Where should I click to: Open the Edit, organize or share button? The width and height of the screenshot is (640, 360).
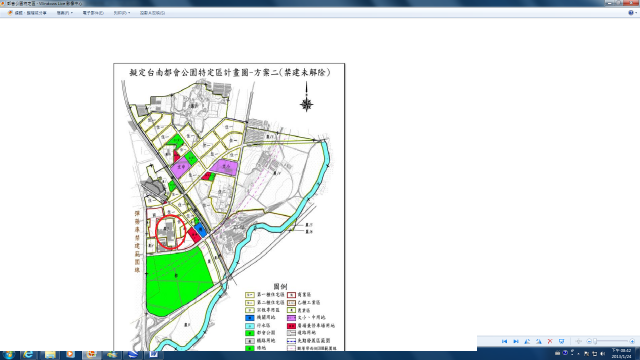coord(27,13)
